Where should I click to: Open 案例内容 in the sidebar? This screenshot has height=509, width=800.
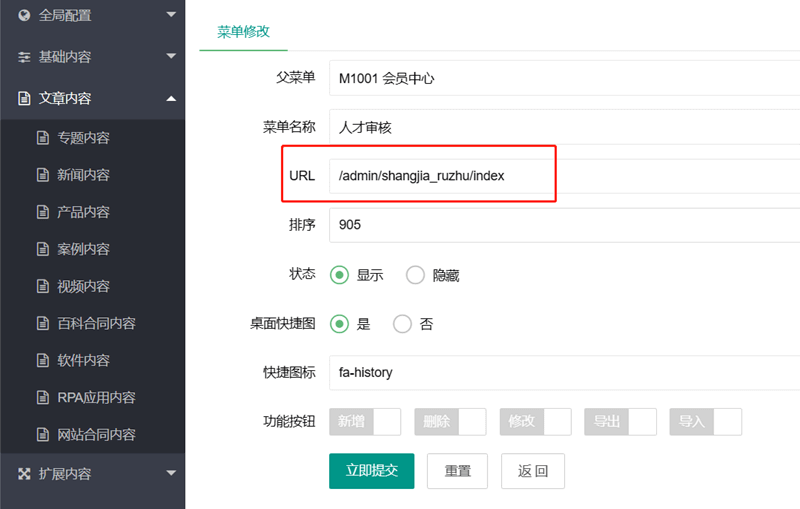coord(83,249)
